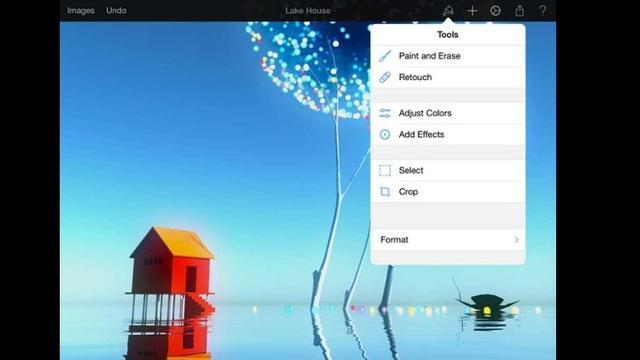
Task: Tap the Lake House document title
Action: coord(308,11)
